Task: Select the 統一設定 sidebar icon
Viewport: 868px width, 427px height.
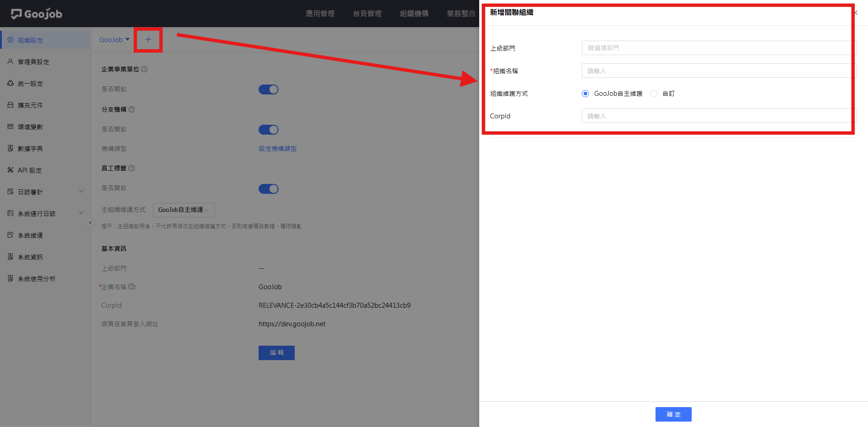Action: coord(10,83)
